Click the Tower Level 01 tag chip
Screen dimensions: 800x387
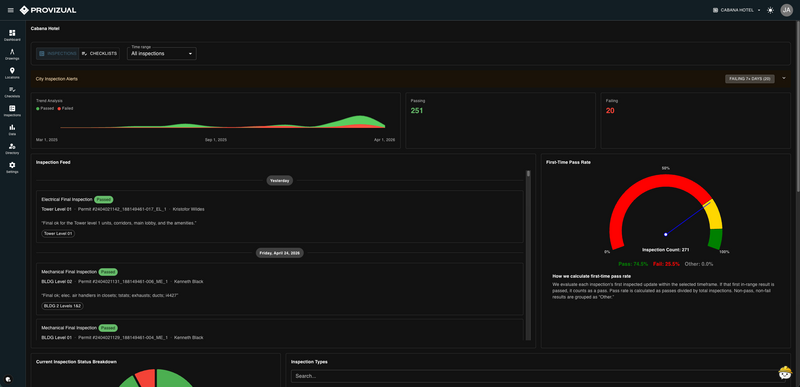pos(58,234)
